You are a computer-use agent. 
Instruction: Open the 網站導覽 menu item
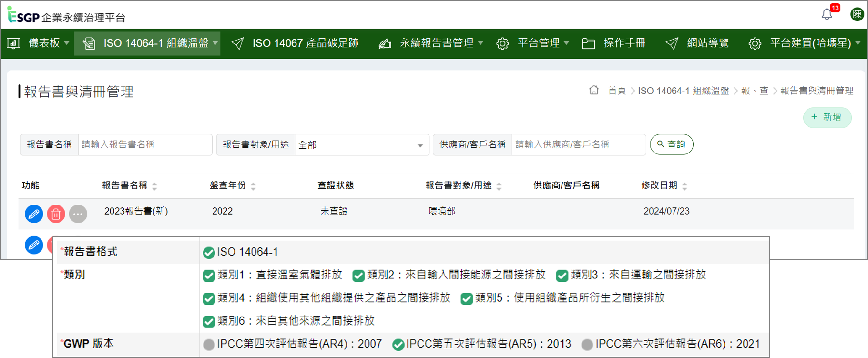tap(708, 43)
